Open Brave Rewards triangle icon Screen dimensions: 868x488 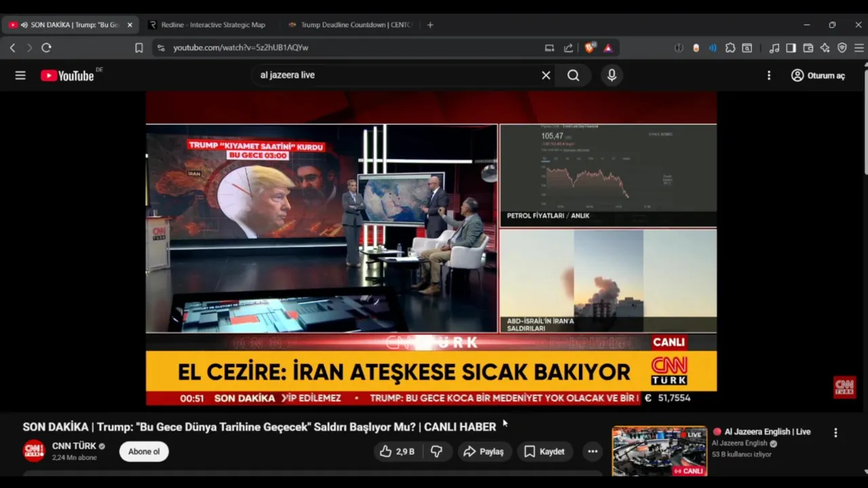coord(608,47)
